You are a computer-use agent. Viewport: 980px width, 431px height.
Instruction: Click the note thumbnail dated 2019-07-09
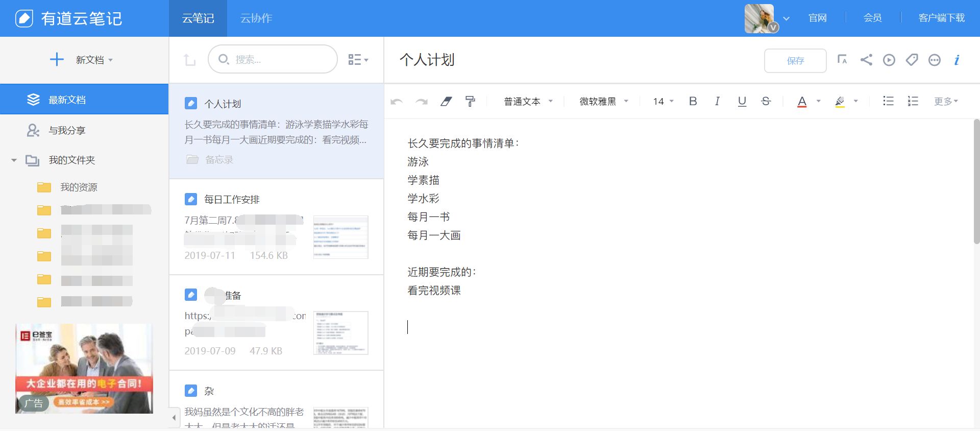click(340, 333)
